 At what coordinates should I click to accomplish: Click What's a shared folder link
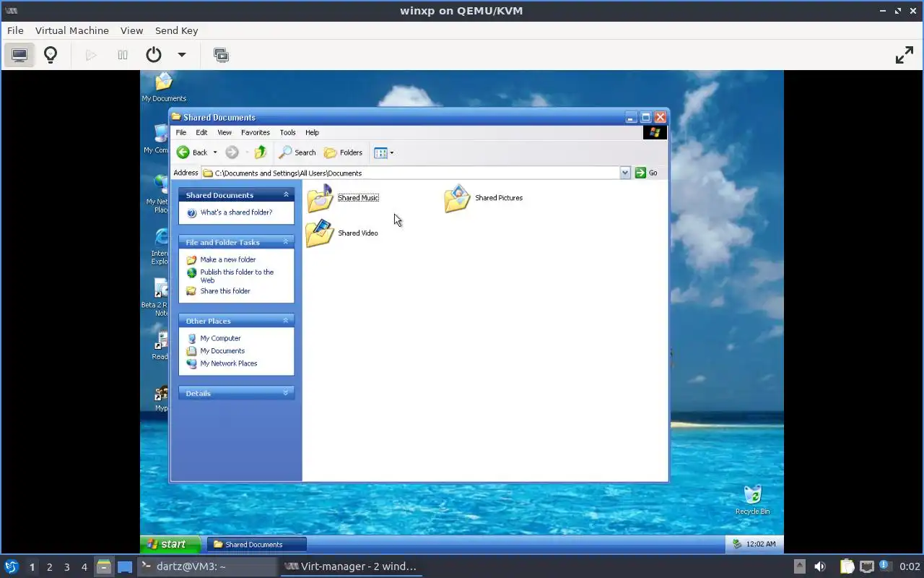236,212
